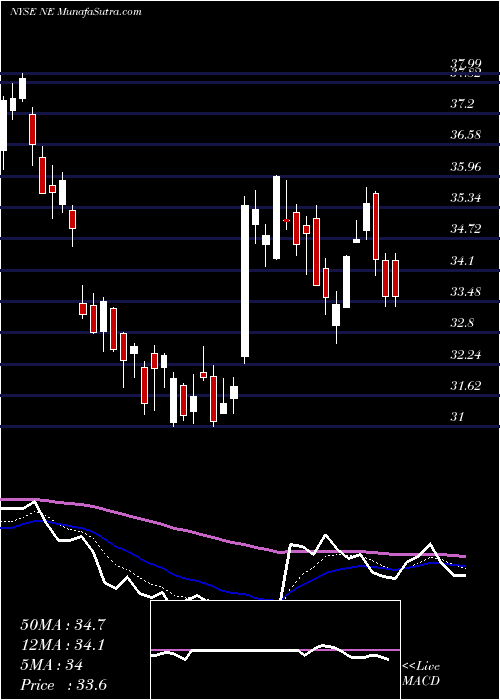Image resolution: width=500 pixels, height=700 pixels.
Task: Click the tallest white gap-up candlestick
Action: 245,281
